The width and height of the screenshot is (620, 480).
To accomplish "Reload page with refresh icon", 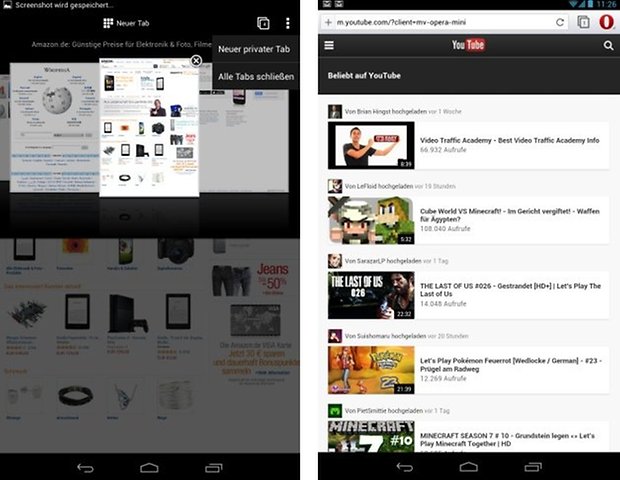I will point(560,23).
